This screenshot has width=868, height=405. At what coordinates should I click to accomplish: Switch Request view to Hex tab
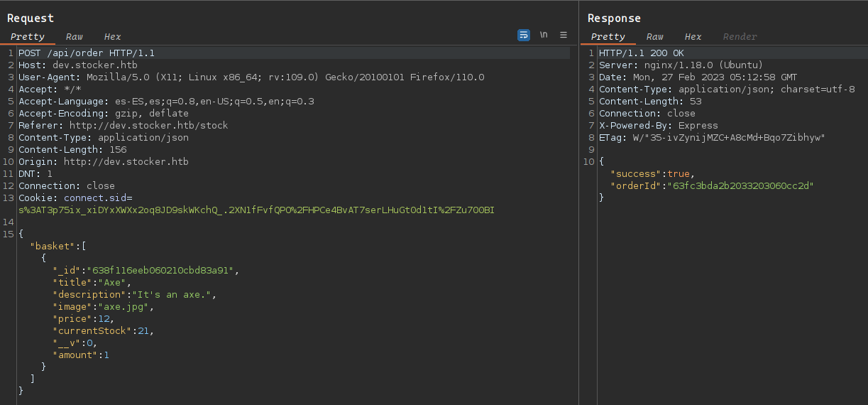(x=112, y=37)
